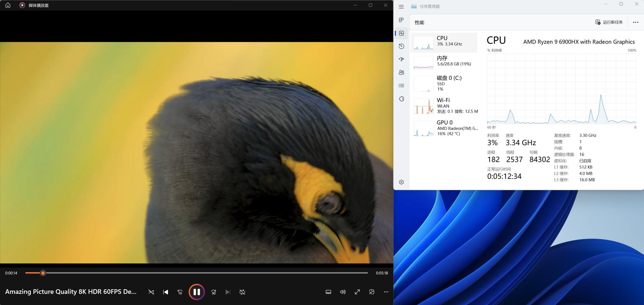Go to media player home

point(8,5)
